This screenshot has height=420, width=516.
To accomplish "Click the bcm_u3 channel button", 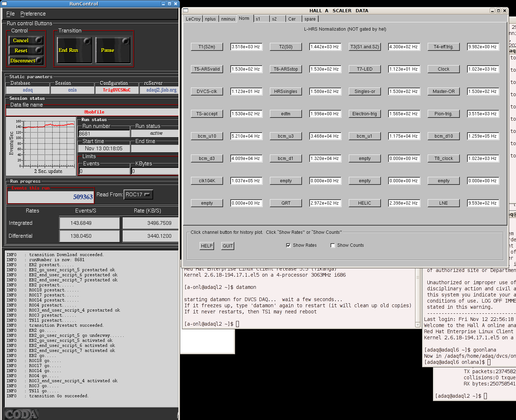I will [286, 136].
